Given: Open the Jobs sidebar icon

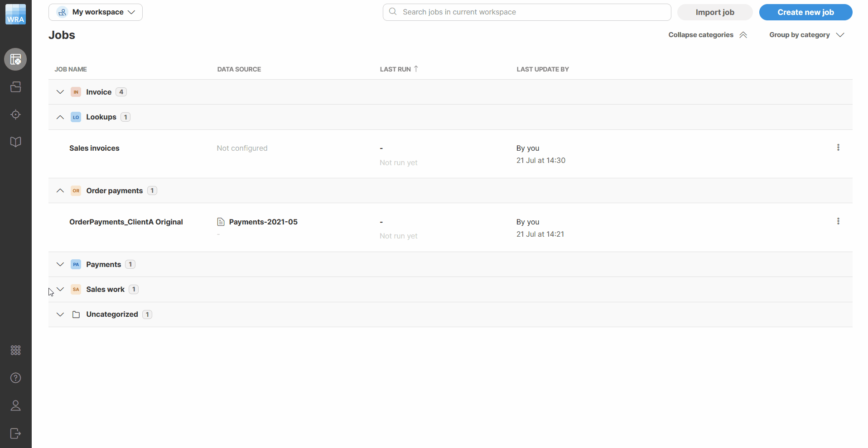Looking at the screenshot, I should [x=15, y=59].
